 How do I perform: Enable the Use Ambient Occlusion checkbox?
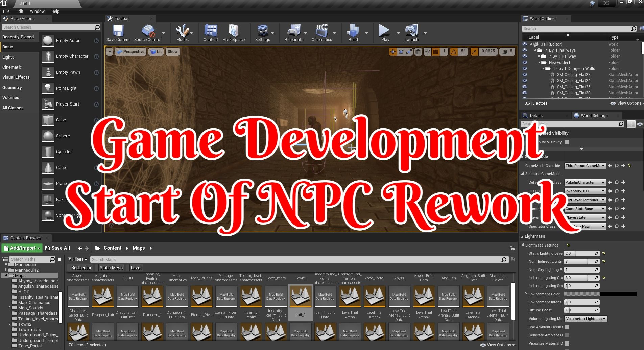[567, 327]
